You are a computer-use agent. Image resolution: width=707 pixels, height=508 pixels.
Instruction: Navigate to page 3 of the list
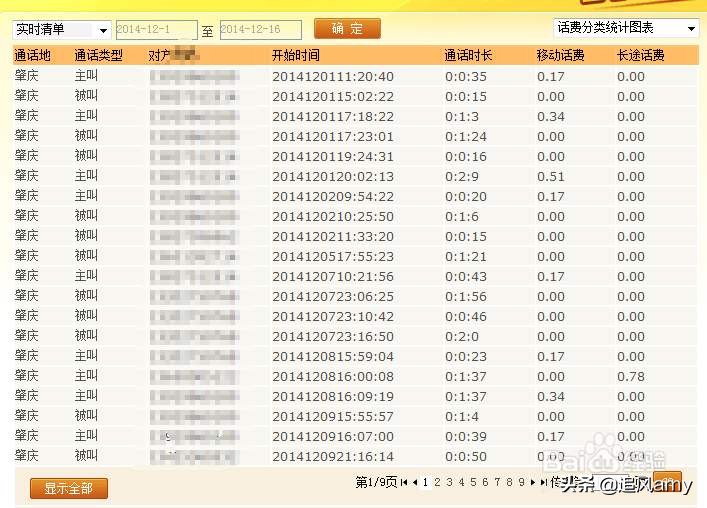click(x=449, y=482)
